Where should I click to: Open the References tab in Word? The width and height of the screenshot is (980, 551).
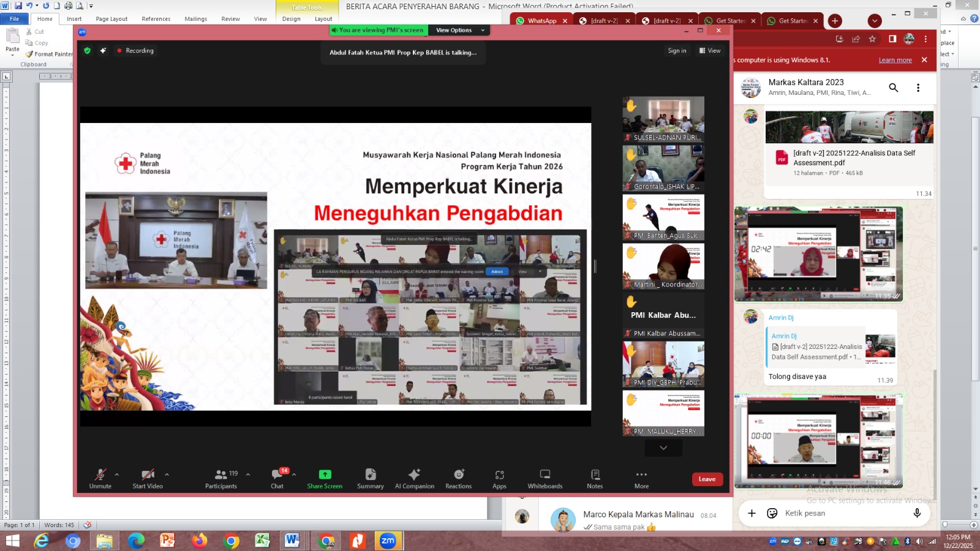156,19
